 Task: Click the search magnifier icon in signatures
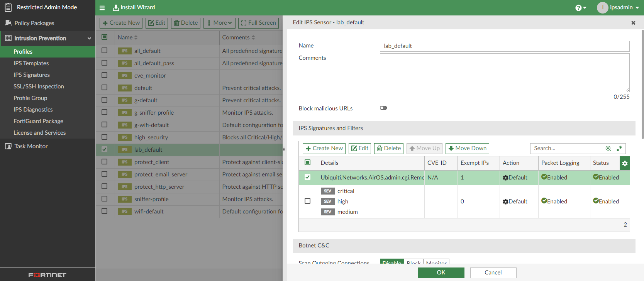608,148
